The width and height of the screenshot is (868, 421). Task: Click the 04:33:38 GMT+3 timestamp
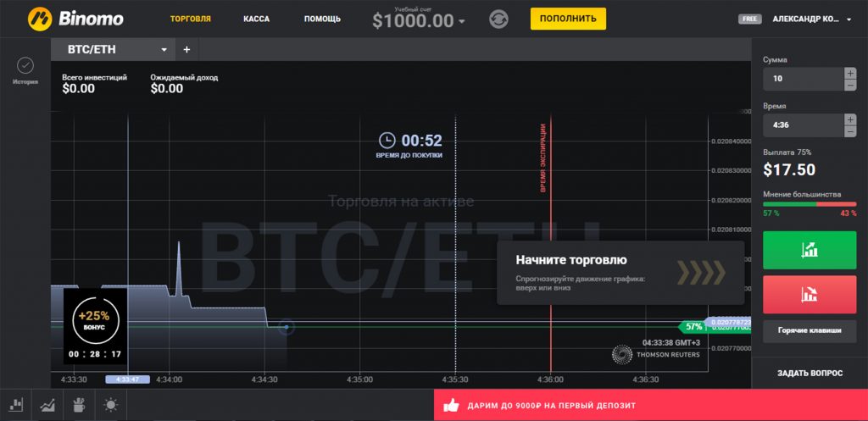point(670,342)
